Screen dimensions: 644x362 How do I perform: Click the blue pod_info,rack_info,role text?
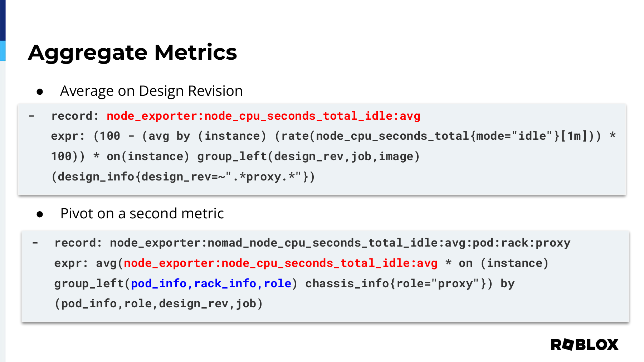[x=211, y=283]
